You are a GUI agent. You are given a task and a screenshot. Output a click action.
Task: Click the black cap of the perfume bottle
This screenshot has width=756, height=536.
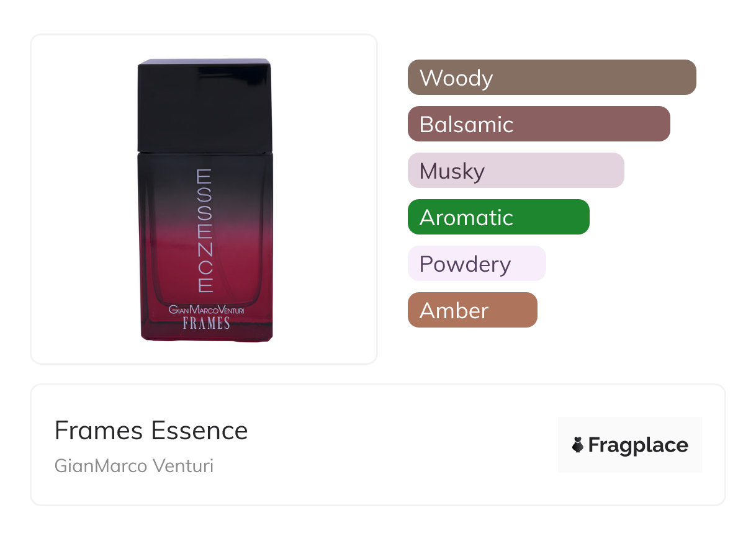coord(204,105)
